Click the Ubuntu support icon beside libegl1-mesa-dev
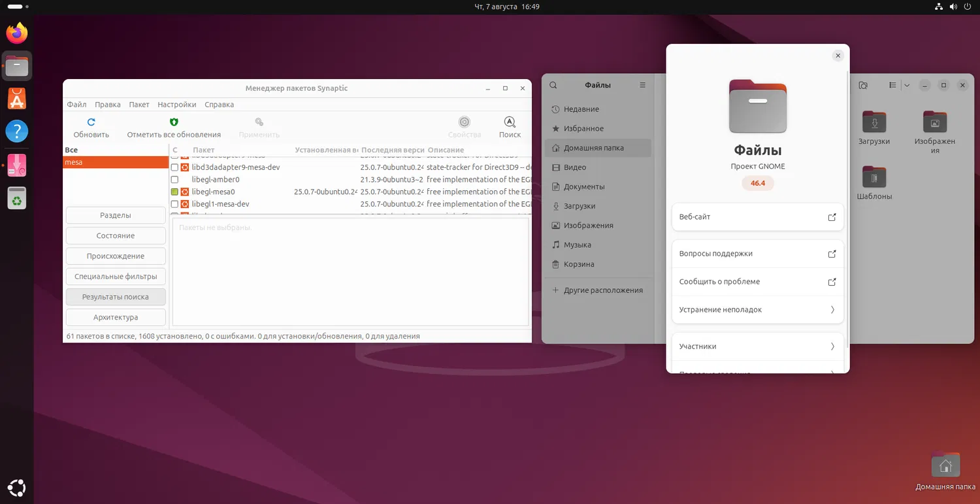Screen dimensions: 980x504 click(x=185, y=204)
